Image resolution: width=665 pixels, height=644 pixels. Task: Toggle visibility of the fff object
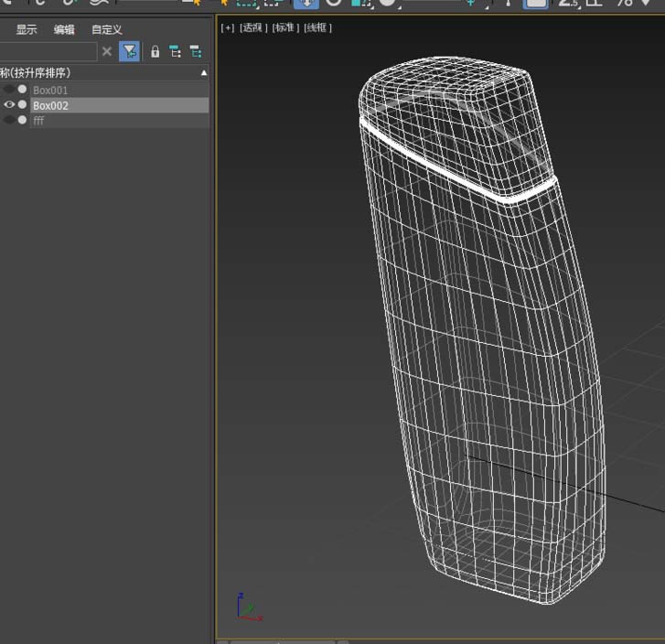tap(9, 121)
